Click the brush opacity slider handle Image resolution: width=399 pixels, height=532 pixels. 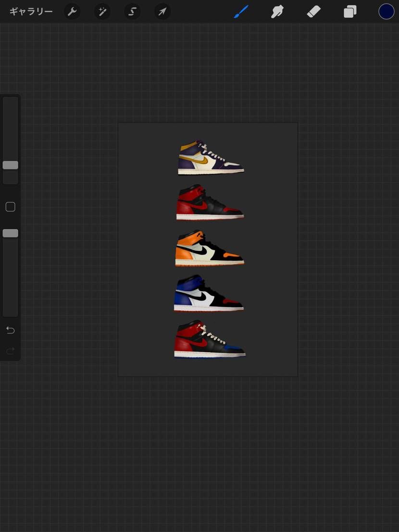pos(11,233)
